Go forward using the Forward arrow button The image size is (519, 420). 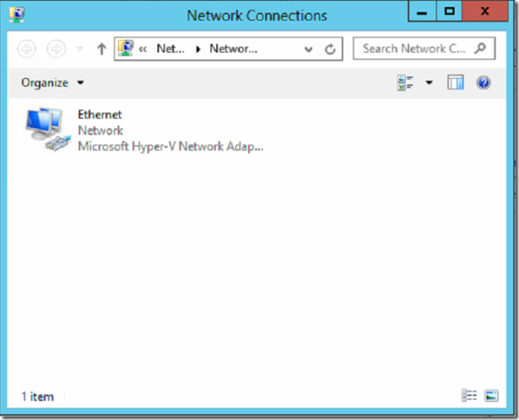[56, 49]
